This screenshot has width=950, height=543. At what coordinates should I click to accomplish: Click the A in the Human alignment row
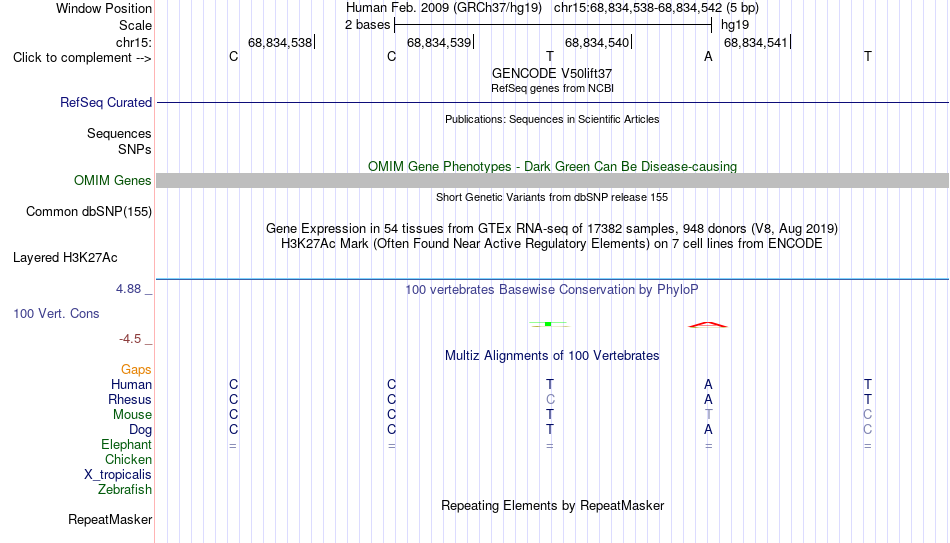coord(708,384)
